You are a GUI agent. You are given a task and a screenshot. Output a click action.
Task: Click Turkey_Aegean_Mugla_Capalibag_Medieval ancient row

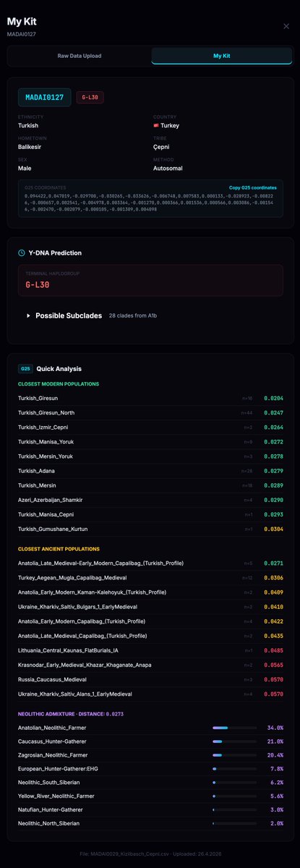tap(150, 578)
